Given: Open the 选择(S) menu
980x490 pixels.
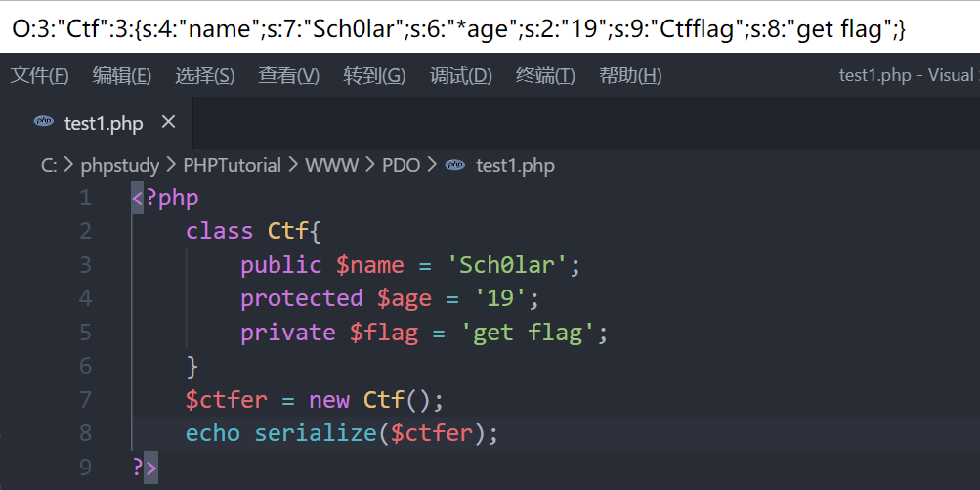Looking at the screenshot, I should [205, 75].
